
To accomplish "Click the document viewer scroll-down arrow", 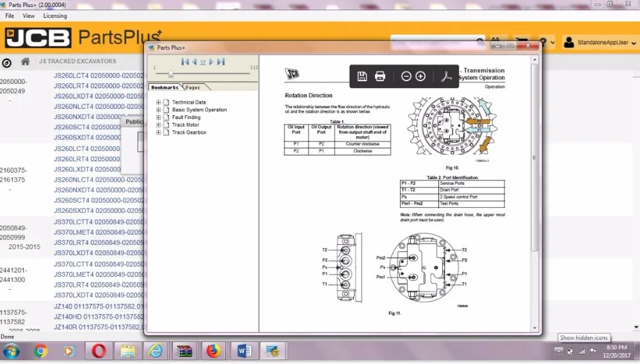I will [x=534, y=328].
